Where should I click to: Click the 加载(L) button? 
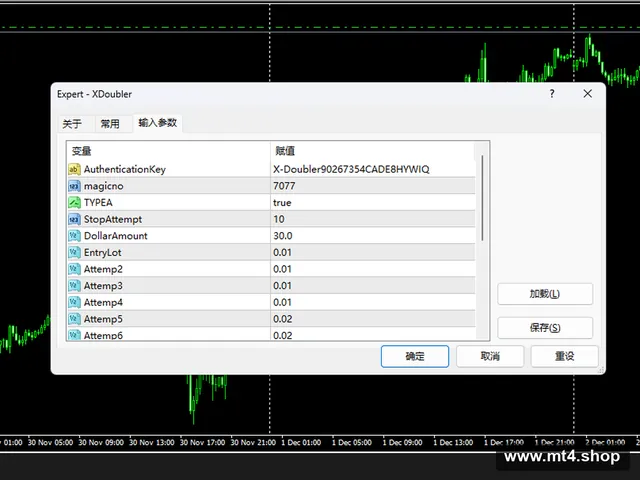545,294
